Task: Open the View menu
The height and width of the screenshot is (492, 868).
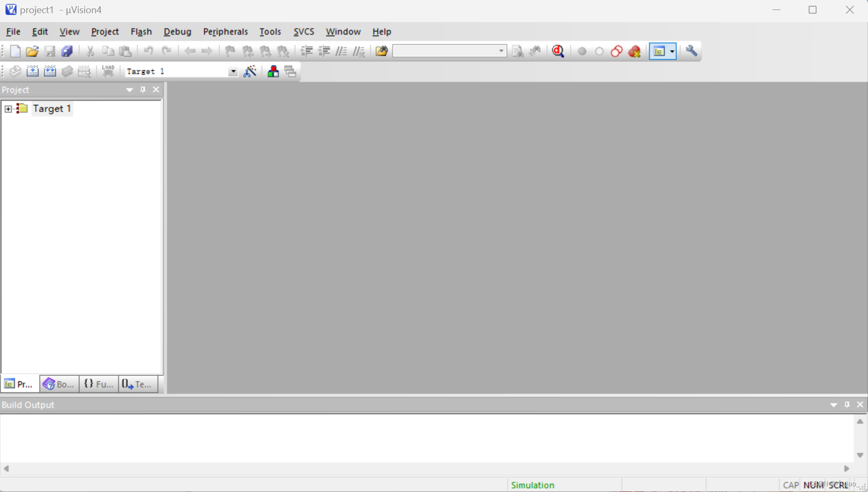Action: coord(69,32)
